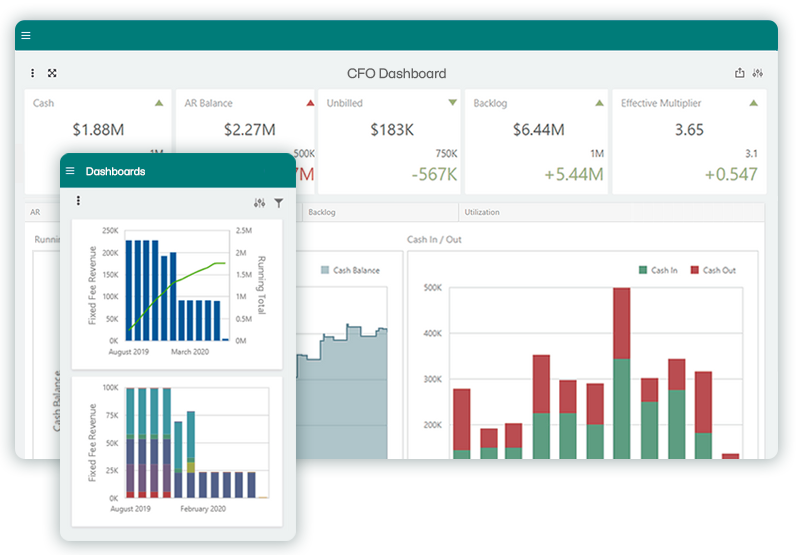Click the -567K Unbilled variance
This screenshot has height=555, width=800.
[434, 174]
